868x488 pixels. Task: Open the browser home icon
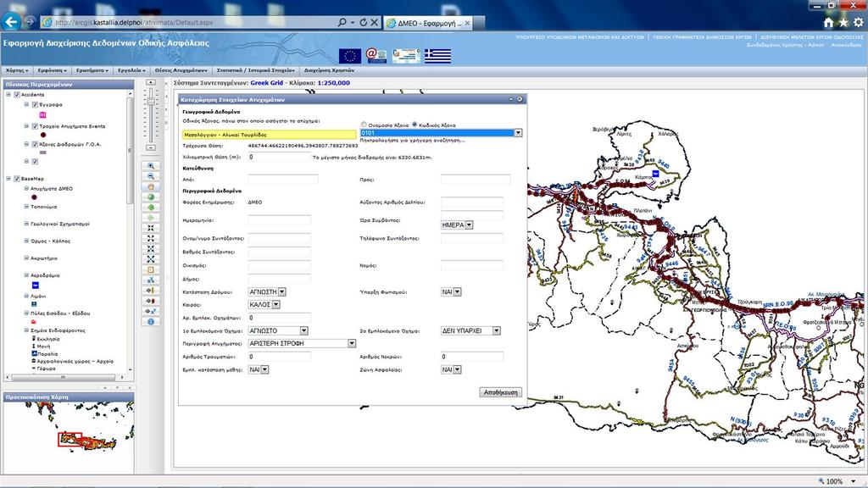click(x=828, y=23)
